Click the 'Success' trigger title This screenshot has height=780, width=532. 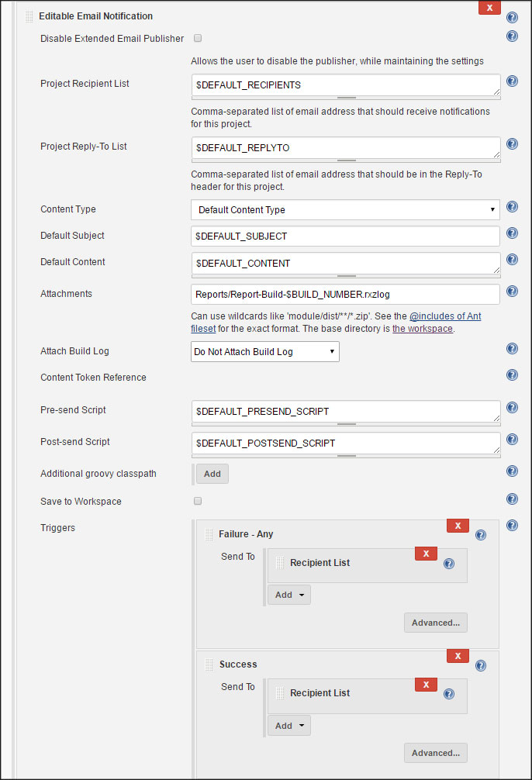(x=238, y=664)
